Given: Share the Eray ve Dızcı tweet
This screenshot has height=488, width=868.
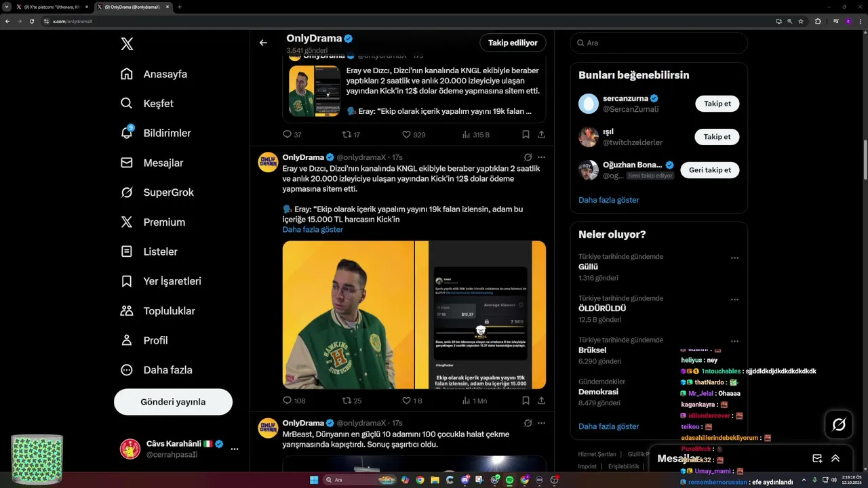Looking at the screenshot, I should pos(541,401).
